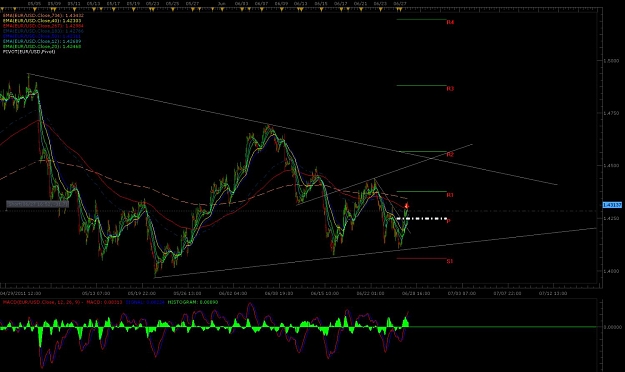Select the green EMA Close 20 legend entry
Image resolution: width=625 pixels, height=372 pixels.
[x=42, y=46]
